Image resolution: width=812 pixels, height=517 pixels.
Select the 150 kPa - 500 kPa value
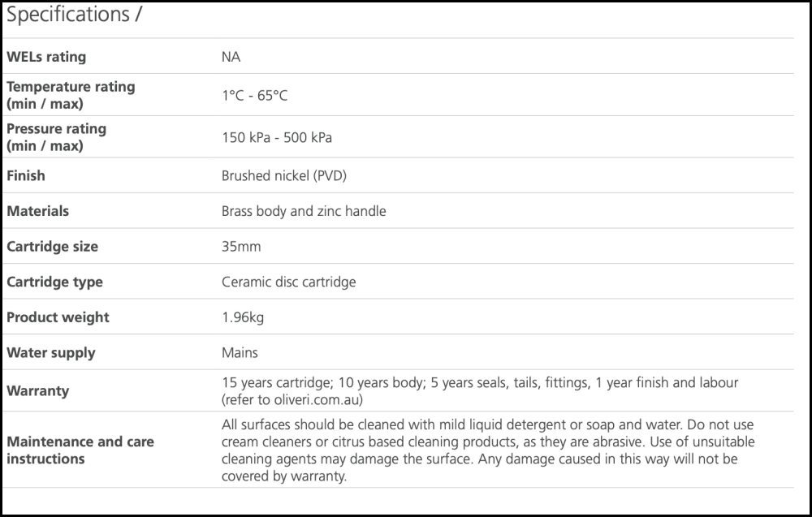tap(276, 137)
